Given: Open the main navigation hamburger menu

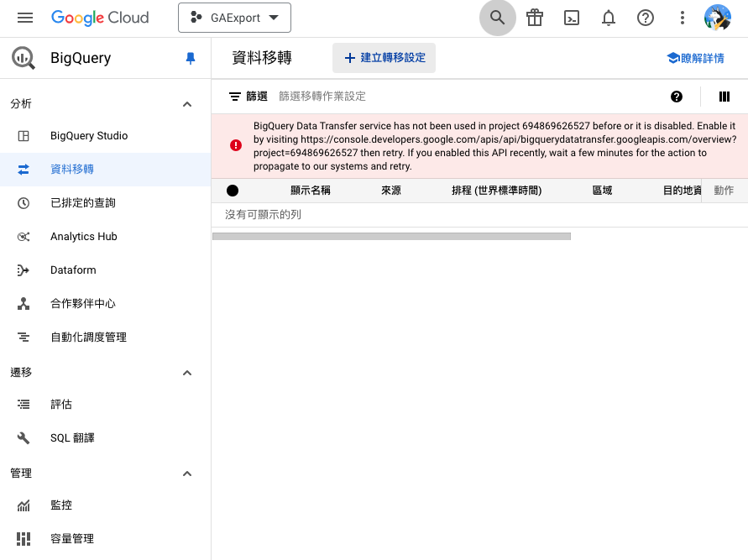Looking at the screenshot, I should pyautogui.click(x=25, y=18).
